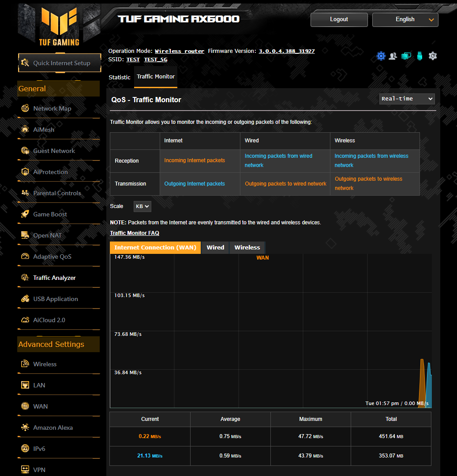The image size is (457, 476).
Task: Switch to the Wired graph tab
Action: tap(215, 247)
